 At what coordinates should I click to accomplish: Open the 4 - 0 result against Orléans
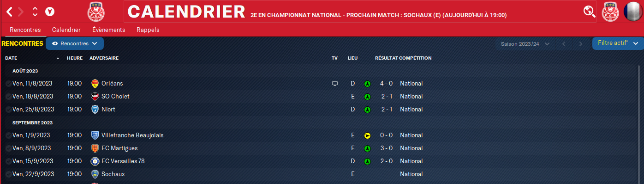tap(386, 84)
